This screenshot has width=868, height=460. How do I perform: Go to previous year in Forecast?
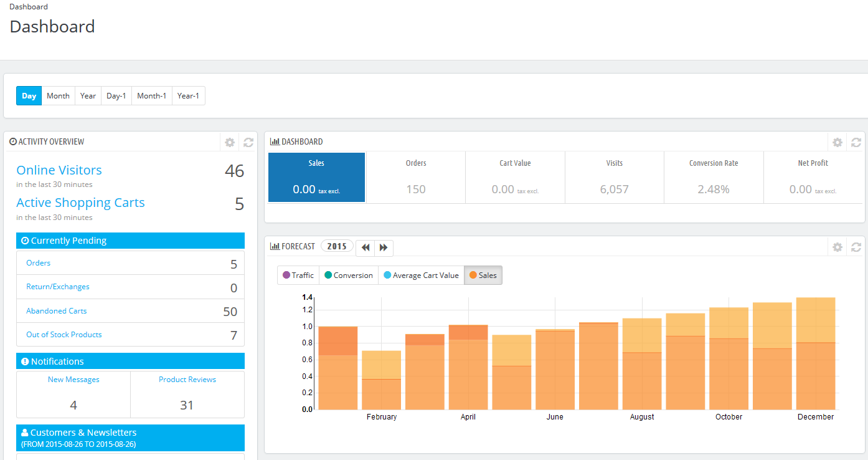(365, 247)
